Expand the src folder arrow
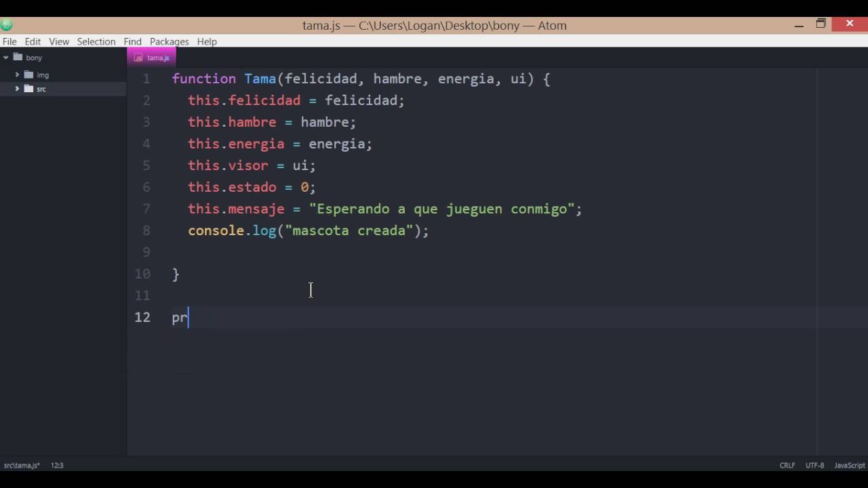Image resolution: width=868 pixels, height=488 pixels. pyautogui.click(x=17, y=89)
